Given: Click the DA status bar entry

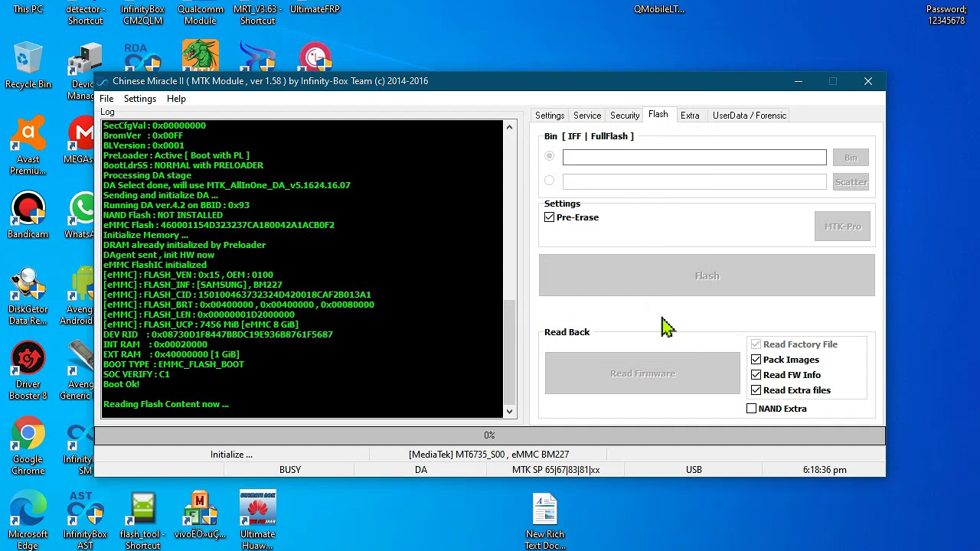Looking at the screenshot, I should point(421,470).
